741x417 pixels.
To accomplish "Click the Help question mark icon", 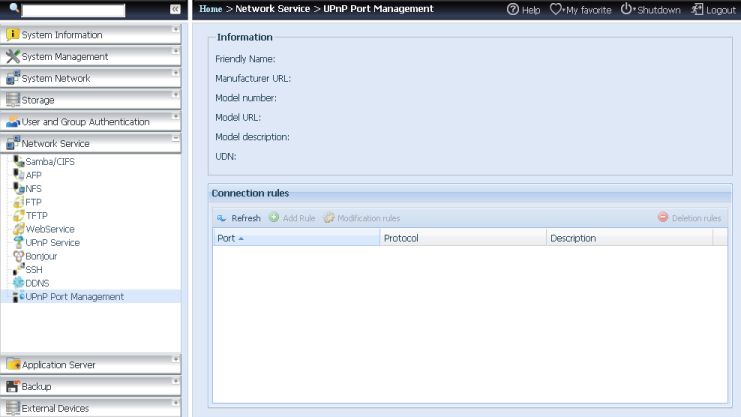I will click(x=512, y=9).
